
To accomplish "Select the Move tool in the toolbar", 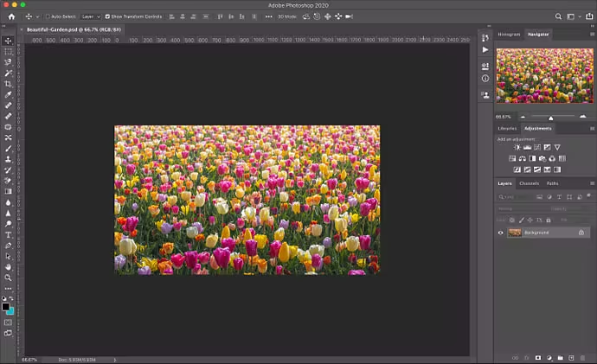I will [x=8, y=41].
